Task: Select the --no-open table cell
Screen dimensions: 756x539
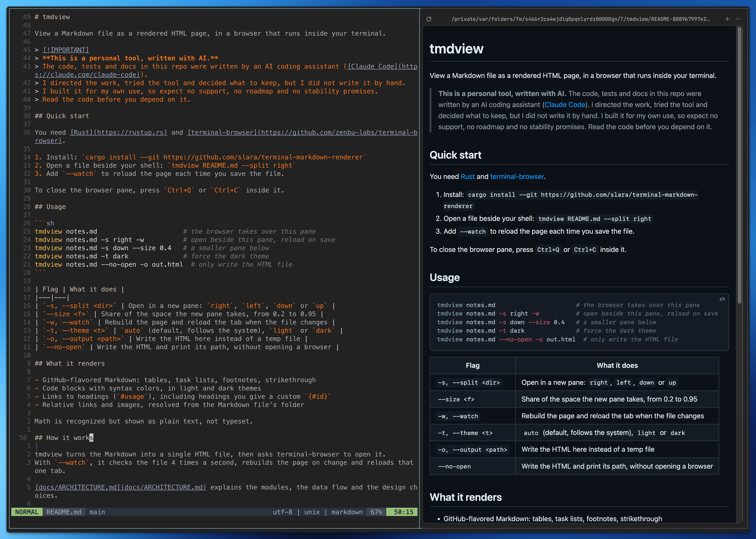Action: coord(472,466)
